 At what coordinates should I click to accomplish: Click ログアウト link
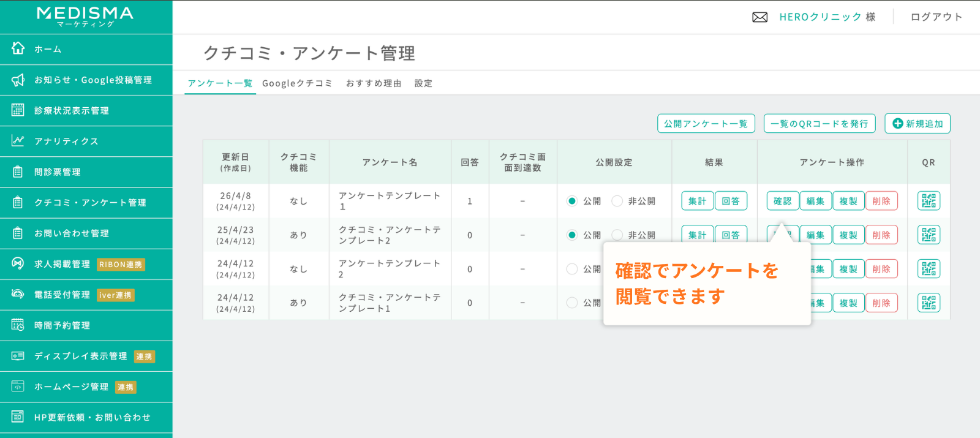click(937, 17)
